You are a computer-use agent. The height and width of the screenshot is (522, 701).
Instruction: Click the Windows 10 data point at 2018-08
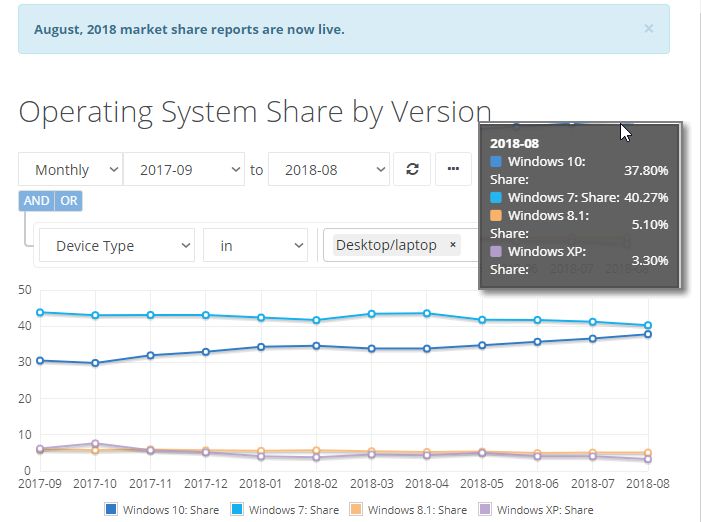648,334
